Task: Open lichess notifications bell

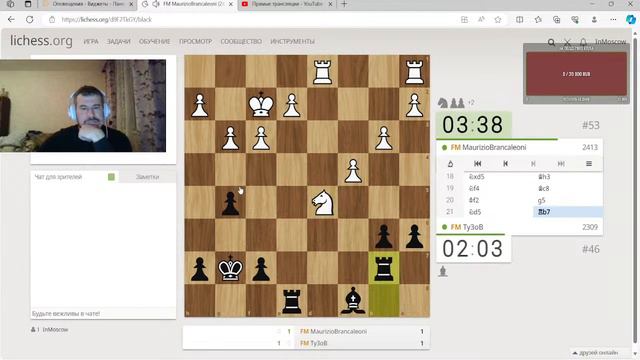Action: 583,42
